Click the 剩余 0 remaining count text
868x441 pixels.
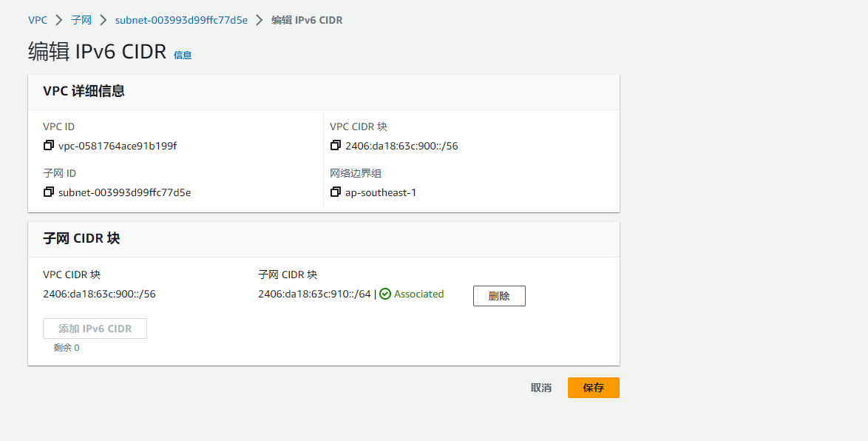coord(67,348)
